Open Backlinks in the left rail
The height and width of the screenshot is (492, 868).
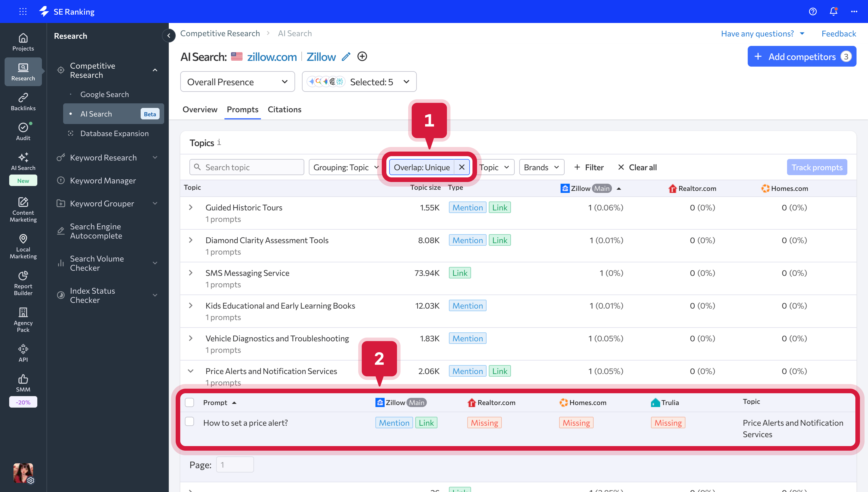(x=23, y=102)
